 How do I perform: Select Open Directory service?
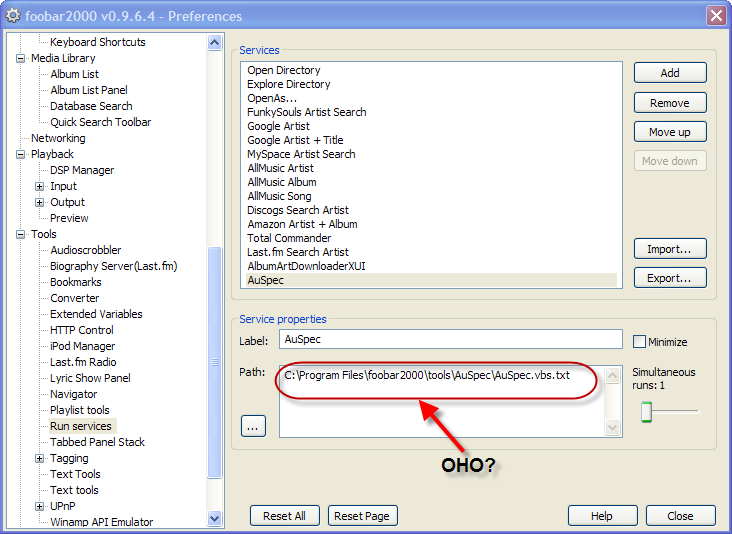284,70
